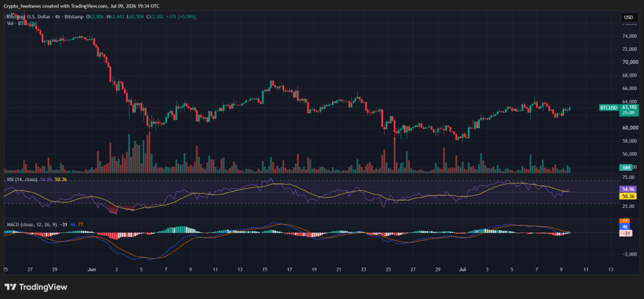Click the Vol · BTC indicator legend

coord(22,23)
